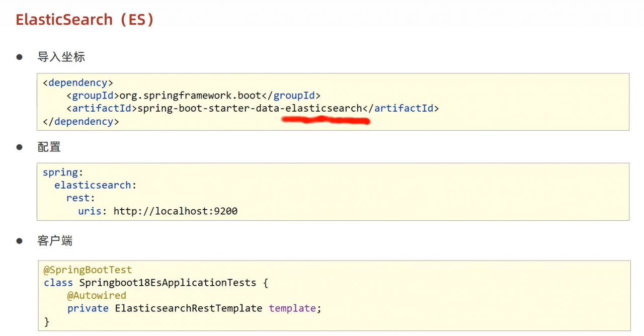Select the 客户端 section label

(55, 240)
